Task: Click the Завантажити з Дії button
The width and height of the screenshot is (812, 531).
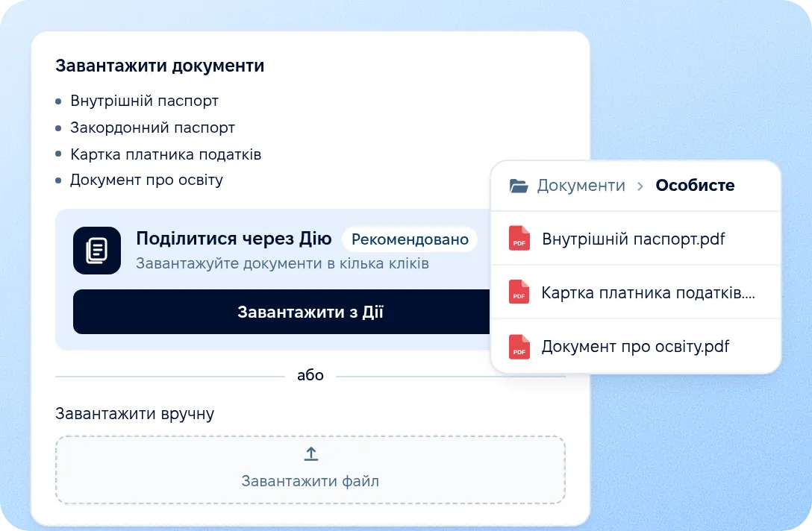Action: pos(281,312)
